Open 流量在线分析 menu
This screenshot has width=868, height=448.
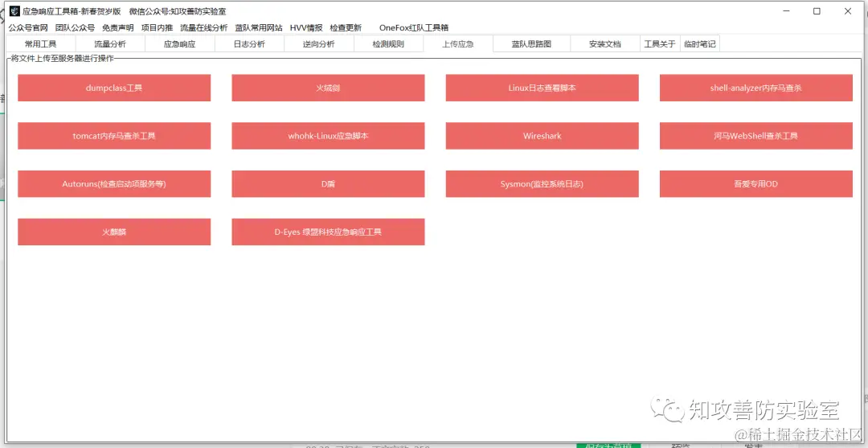(203, 27)
